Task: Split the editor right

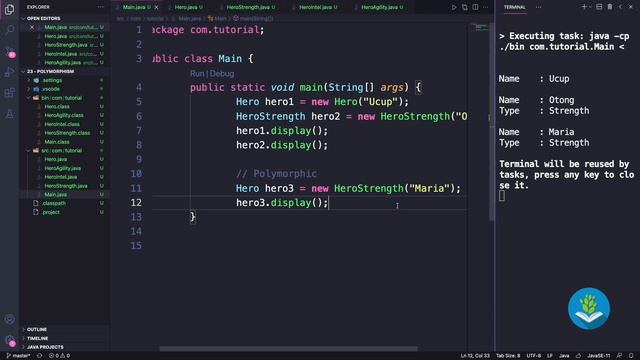Action: click(475, 7)
